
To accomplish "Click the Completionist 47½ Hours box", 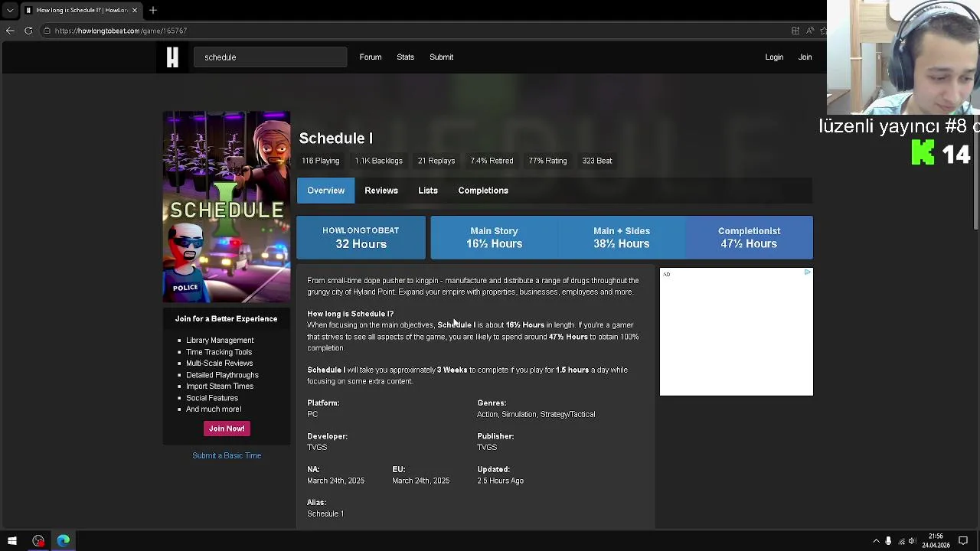I will tap(749, 237).
